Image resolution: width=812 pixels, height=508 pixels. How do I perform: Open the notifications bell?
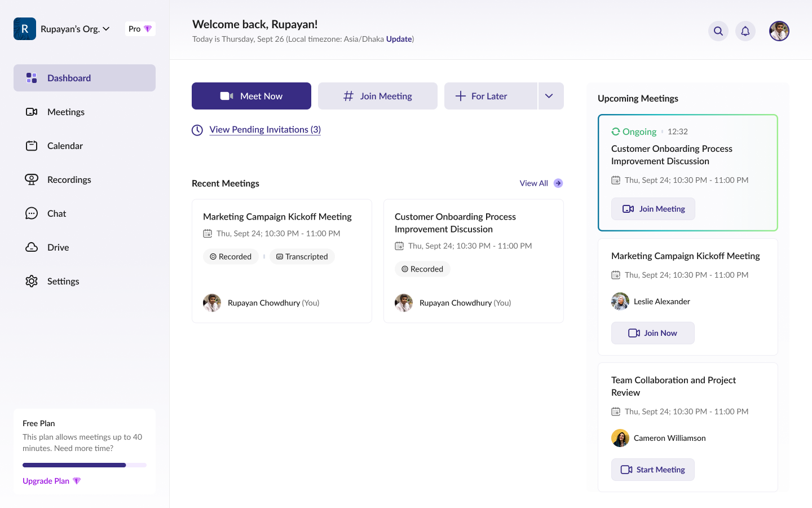pyautogui.click(x=745, y=31)
